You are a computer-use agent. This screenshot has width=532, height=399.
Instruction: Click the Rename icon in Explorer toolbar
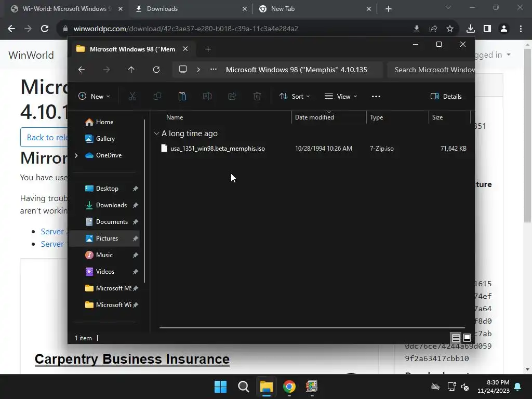point(207,96)
